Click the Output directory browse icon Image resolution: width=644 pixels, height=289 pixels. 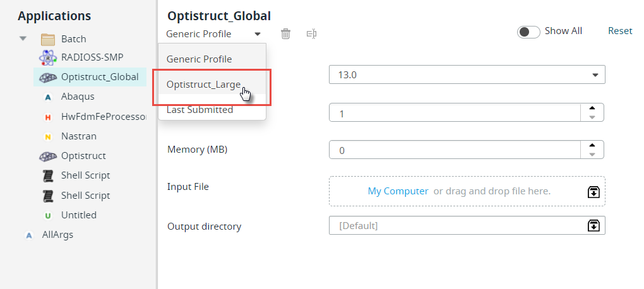tap(594, 225)
